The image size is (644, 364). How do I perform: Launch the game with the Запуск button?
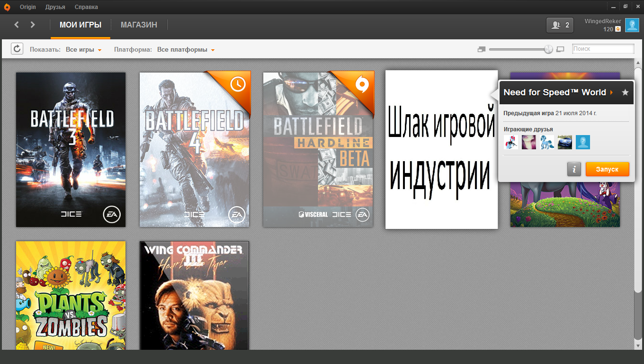(x=608, y=169)
